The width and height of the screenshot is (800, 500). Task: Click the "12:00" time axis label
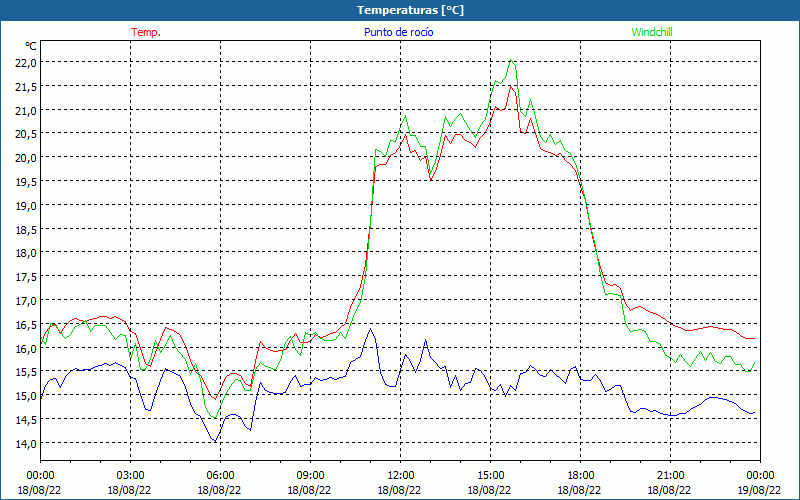click(x=401, y=476)
